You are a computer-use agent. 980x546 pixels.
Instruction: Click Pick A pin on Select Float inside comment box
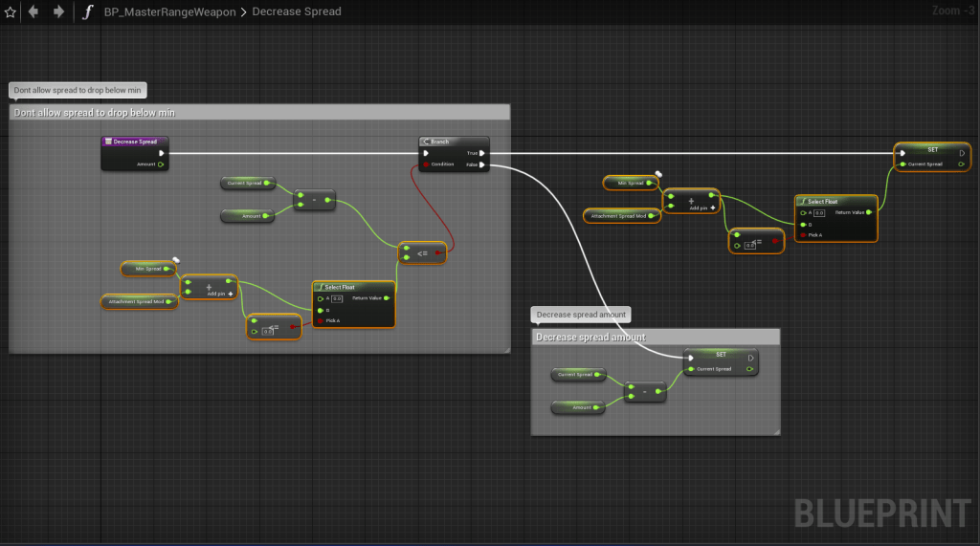click(x=320, y=320)
